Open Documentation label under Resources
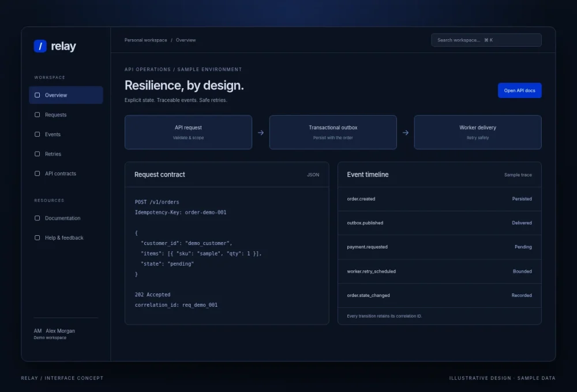The image size is (577, 392). pos(62,218)
